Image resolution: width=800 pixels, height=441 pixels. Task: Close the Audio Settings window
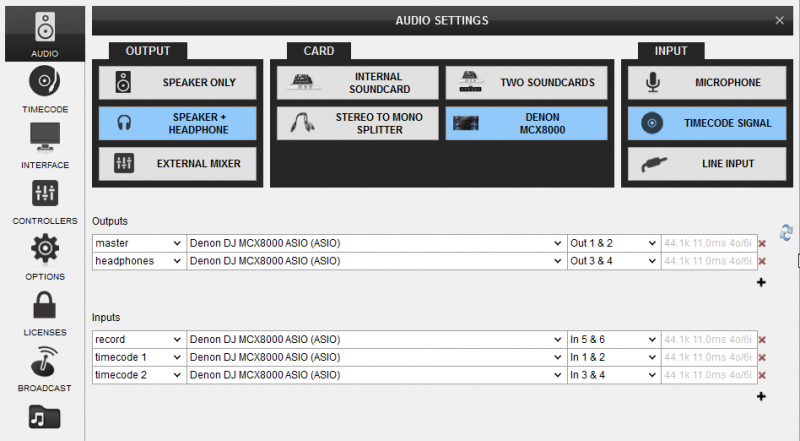click(x=779, y=20)
